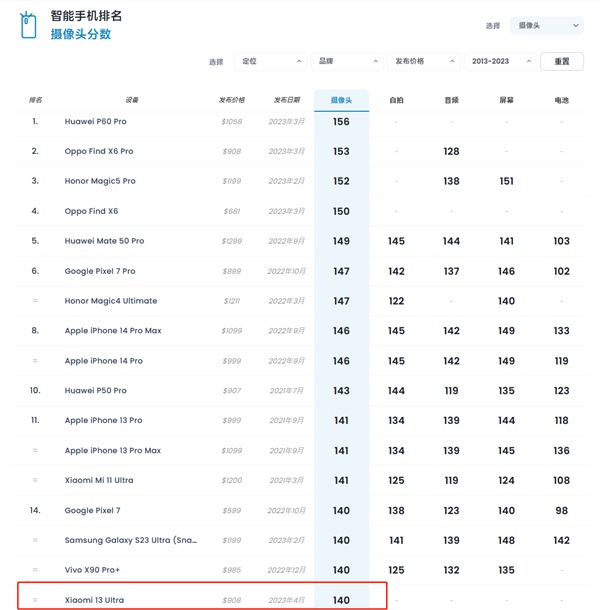This screenshot has width=600, height=610.
Task: Open Honor Magic5 Pro device link
Action: [100, 181]
